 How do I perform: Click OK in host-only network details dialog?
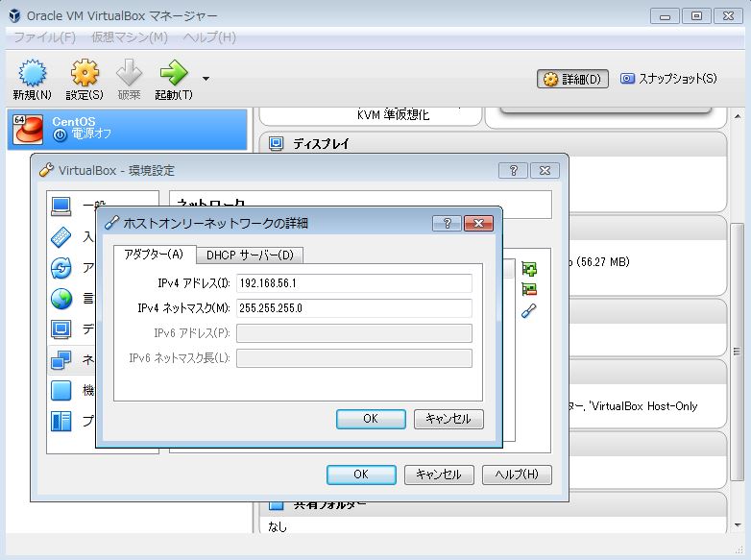pyautogui.click(x=371, y=419)
